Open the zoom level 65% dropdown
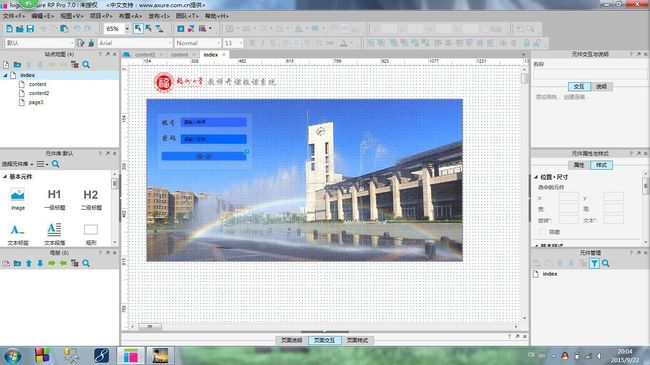The width and height of the screenshot is (650, 365). pyautogui.click(x=127, y=29)
